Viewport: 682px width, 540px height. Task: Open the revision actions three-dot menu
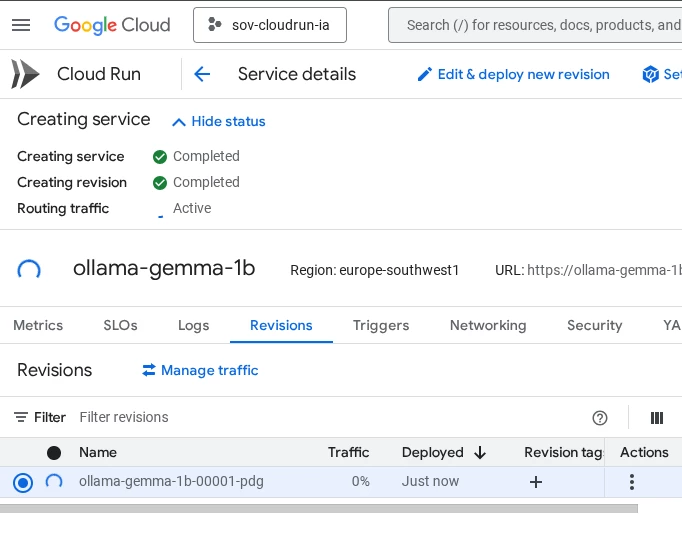(631, 482)
